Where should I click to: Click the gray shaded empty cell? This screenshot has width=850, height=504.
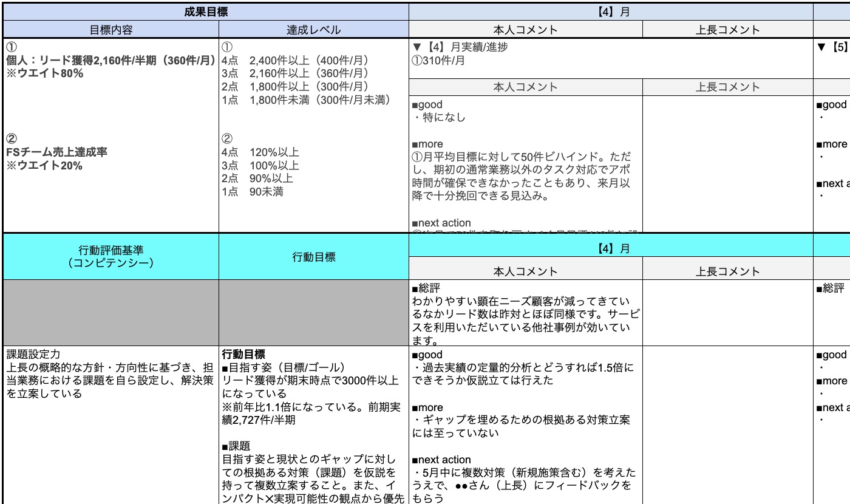pos(109,310)
